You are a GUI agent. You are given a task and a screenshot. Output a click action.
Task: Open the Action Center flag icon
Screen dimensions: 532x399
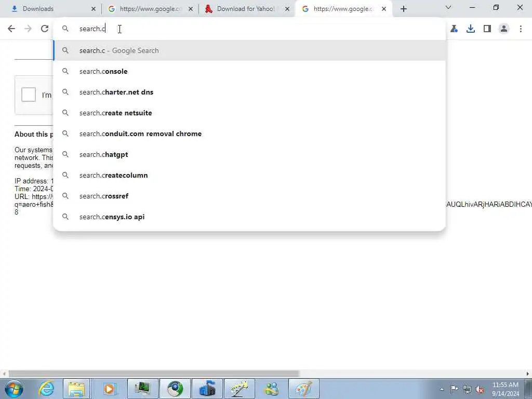point(454,389)
